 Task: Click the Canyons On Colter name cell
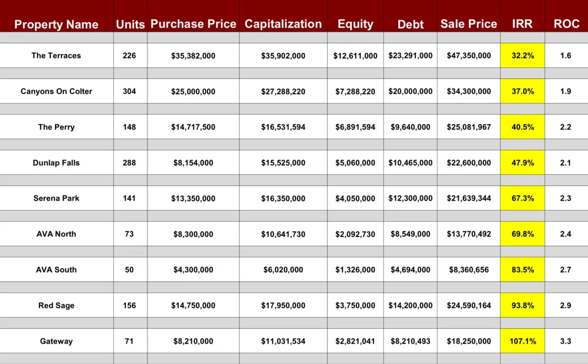pyautogui.click(x=56, y=91)
